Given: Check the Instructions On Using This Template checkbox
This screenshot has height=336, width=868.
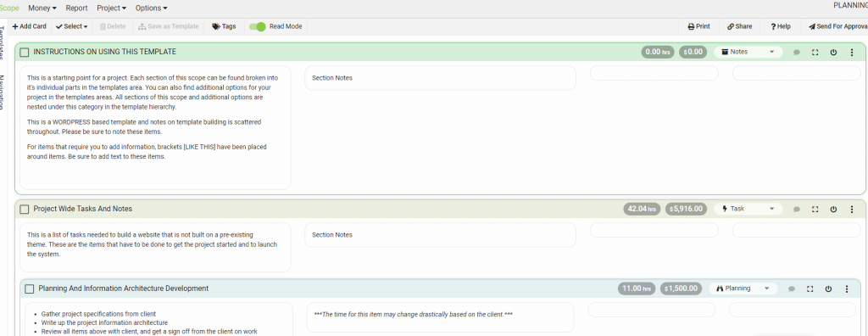Looking at the screenshot, I should point(25,52).
